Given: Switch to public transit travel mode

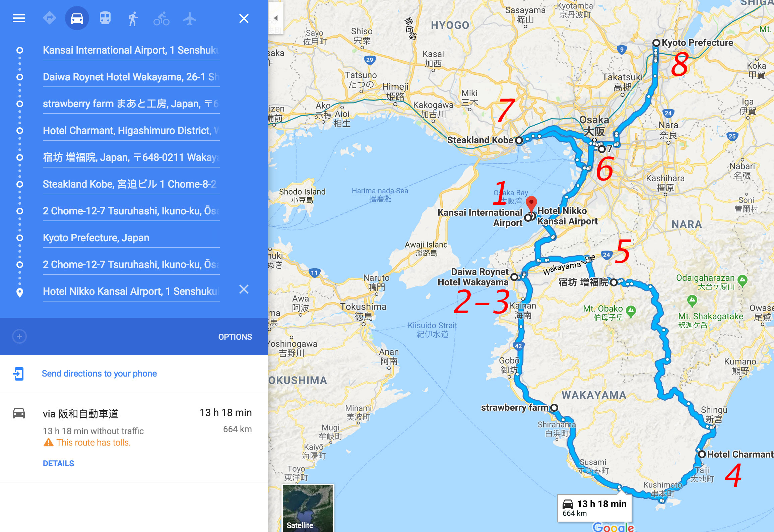Looking at the screenshot, I should click(x=105, y=18).
